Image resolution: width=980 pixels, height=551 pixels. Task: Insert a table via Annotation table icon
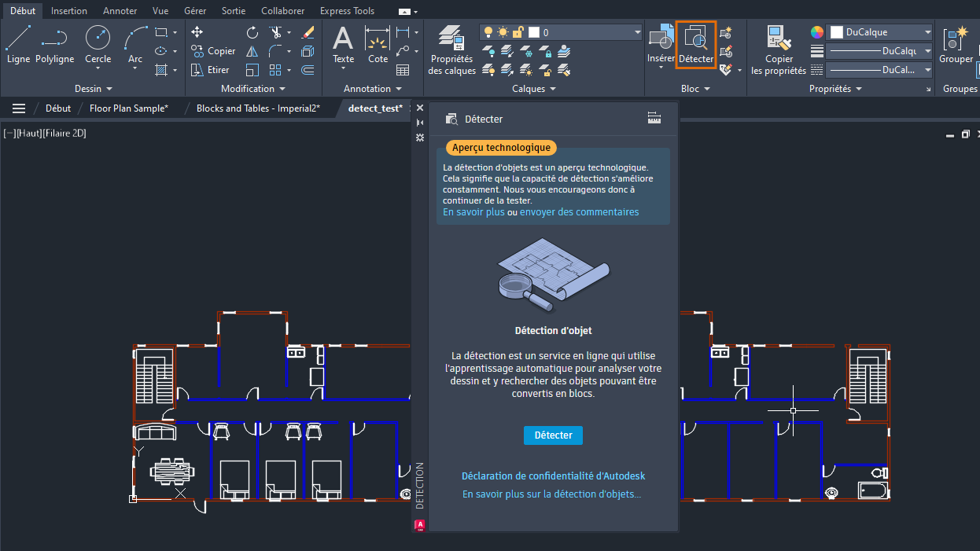[x=403, y=70]
